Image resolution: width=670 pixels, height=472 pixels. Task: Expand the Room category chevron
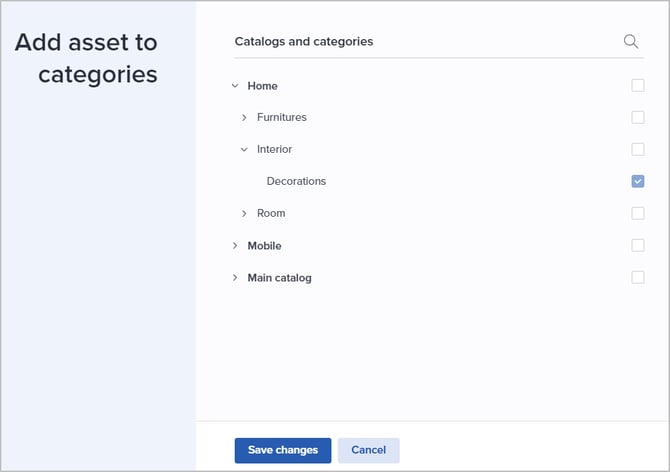coord(244,214)
